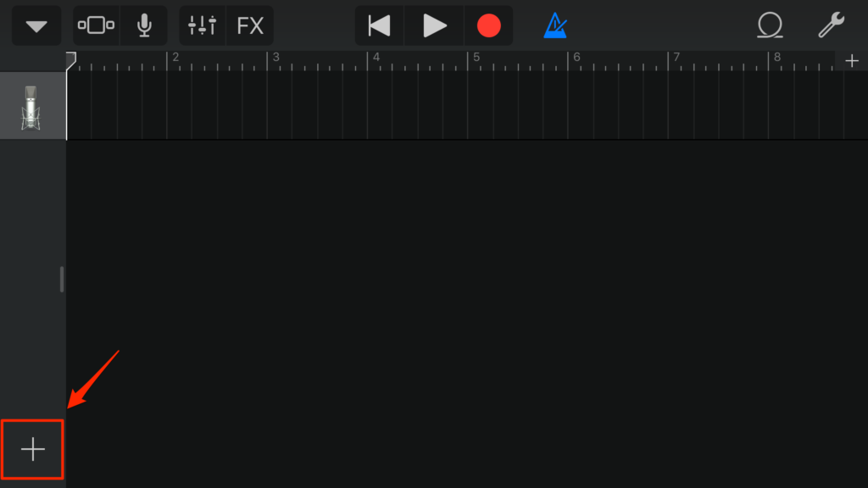Viewport: 868px width, 488px height.
Task: Open the Loop Browser icon
Action: pos(770,25)
